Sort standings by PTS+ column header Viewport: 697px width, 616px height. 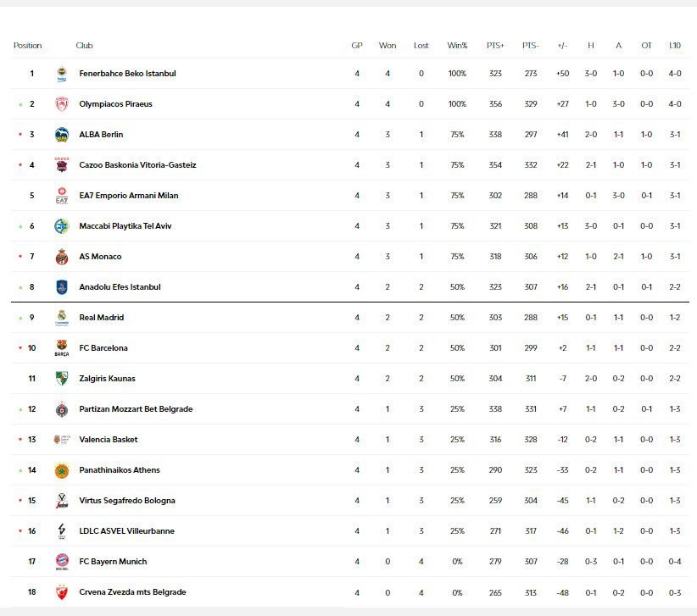495,46
